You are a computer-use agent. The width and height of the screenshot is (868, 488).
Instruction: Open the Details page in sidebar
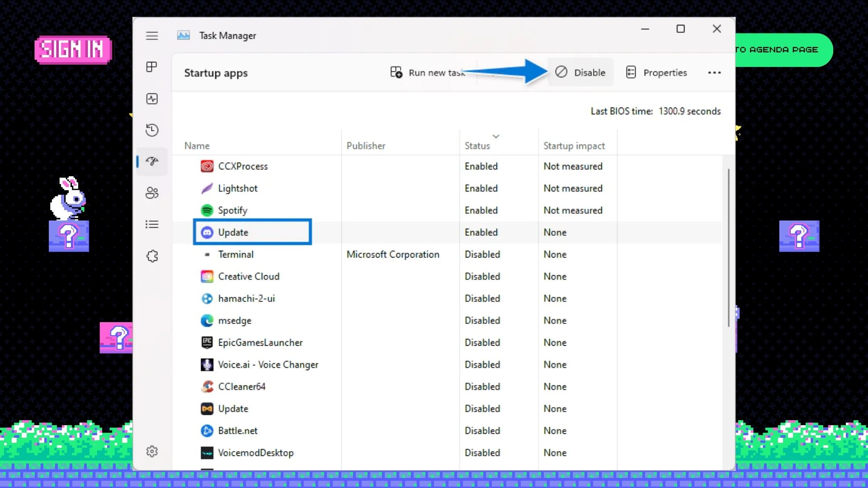point(152,225)
